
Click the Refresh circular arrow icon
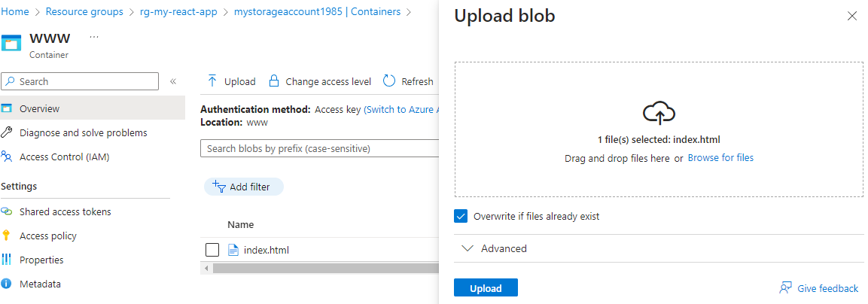[x=389, y=81]
